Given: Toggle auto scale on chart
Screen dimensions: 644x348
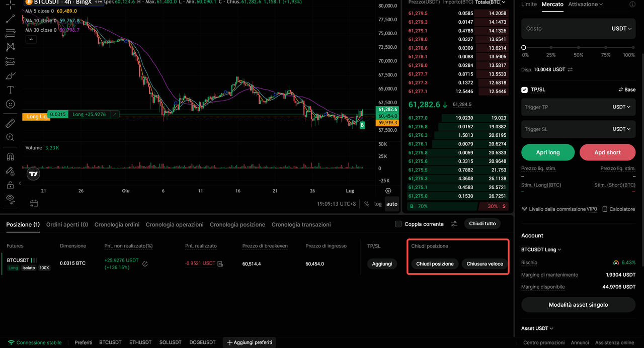Looking at the screenshot, I should (392, 204).
